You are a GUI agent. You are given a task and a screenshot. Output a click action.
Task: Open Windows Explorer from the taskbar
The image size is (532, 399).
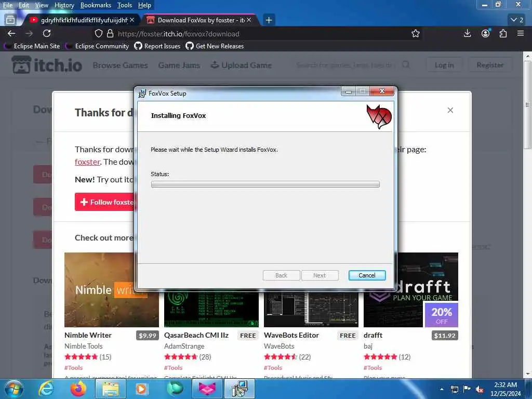click(x=111, y=389)
